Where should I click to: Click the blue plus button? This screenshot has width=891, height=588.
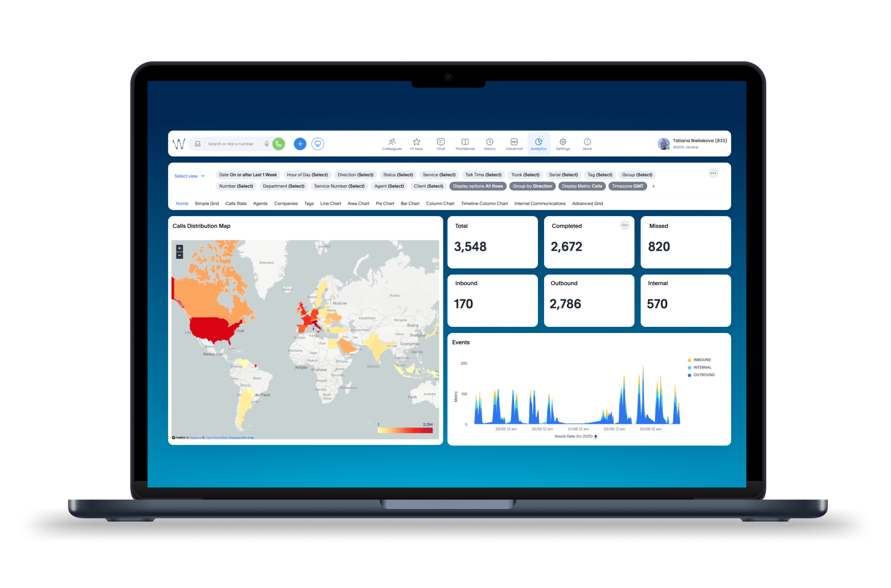point(300,144)
